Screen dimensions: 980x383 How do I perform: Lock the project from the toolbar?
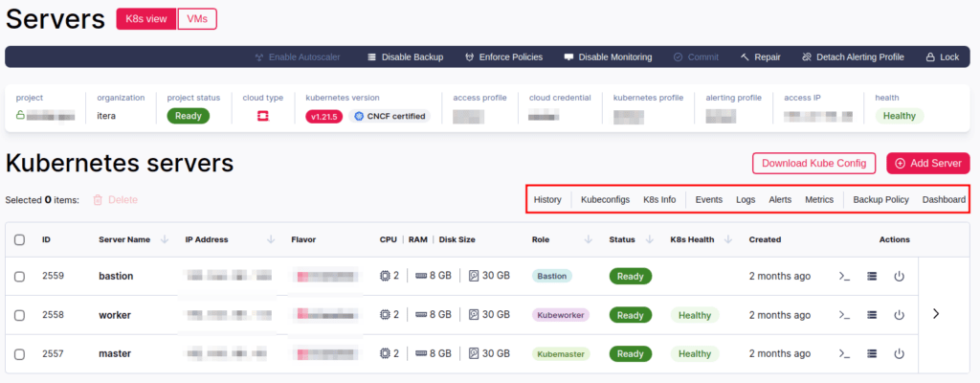point(942,57)
